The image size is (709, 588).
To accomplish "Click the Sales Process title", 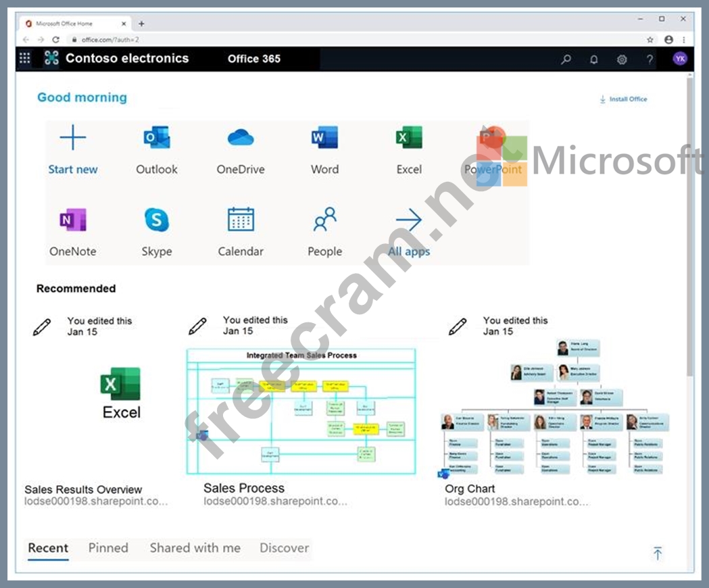I will tap(244, 488).
